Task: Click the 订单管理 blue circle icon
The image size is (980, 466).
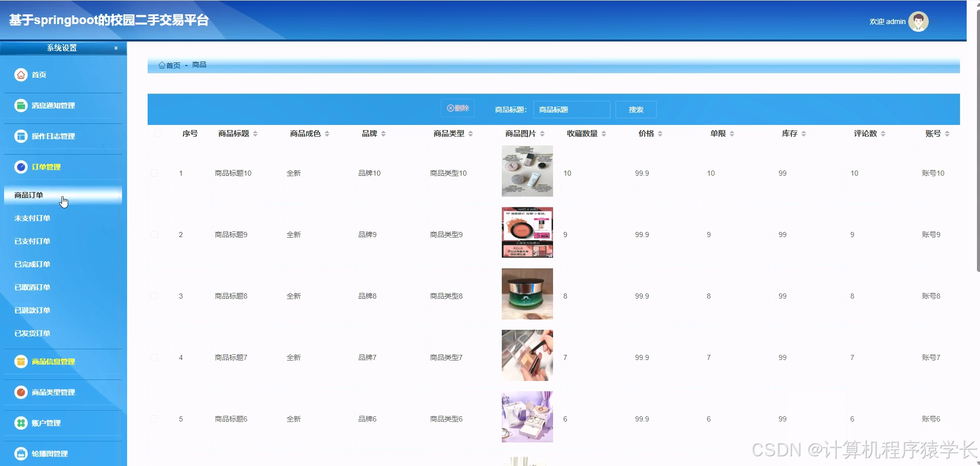Action: [21, 167]
